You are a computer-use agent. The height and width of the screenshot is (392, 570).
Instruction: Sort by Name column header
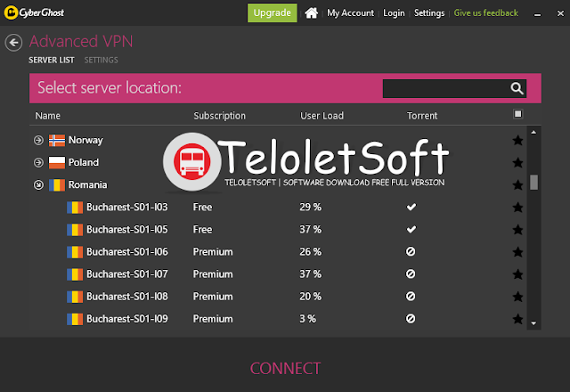point(47,116)
